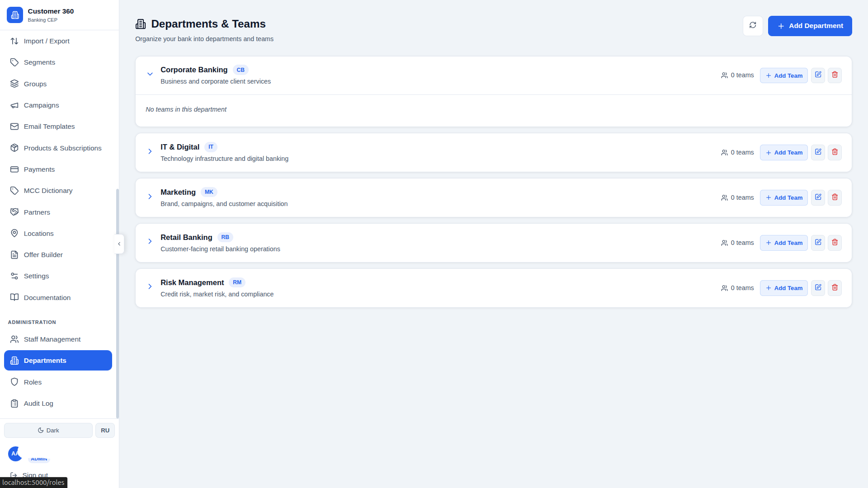Click the IT department code badge
This screenshot has width=868, height=488.
point(211,147)
